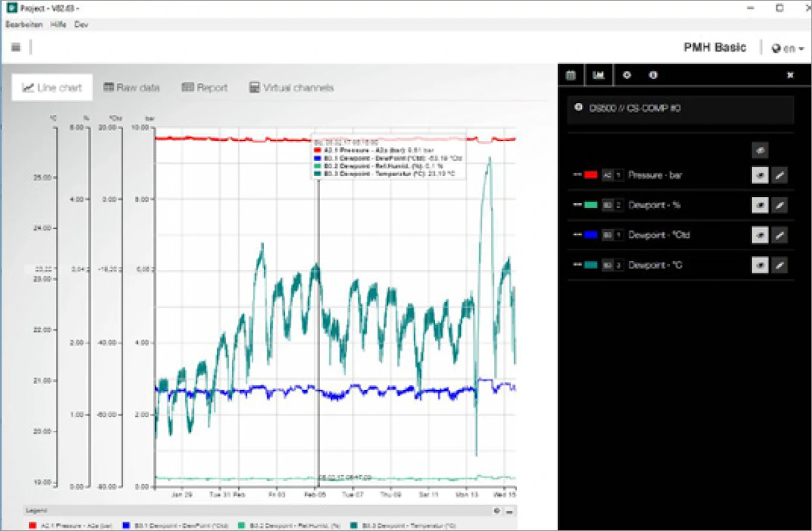812x531 pixels.
Task: Click the gear icon in panel header
Action: tap(627, 75)
